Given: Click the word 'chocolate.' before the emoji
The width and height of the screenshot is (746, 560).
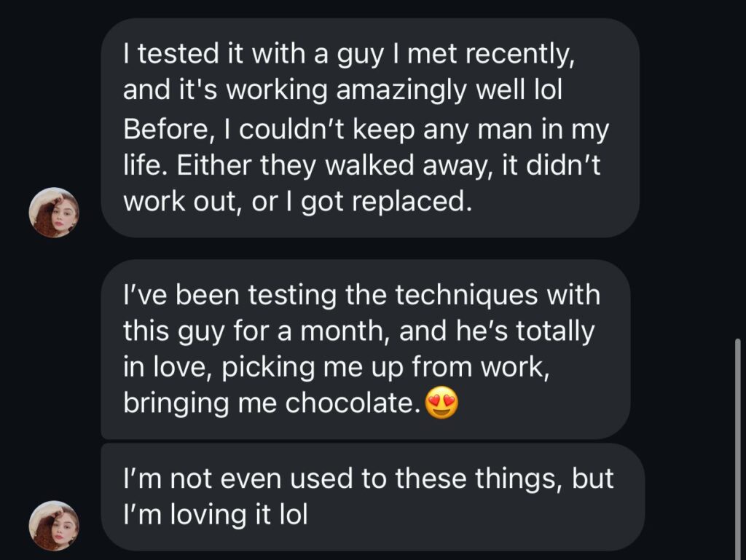Looking at the screenshot, I should click(353, 403).
